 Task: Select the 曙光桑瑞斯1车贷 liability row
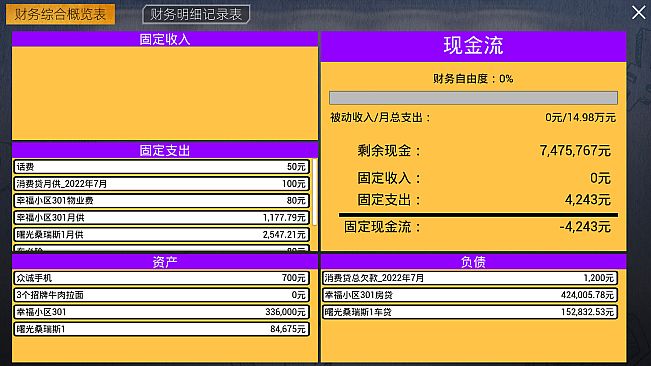click(x=470, y=312)
